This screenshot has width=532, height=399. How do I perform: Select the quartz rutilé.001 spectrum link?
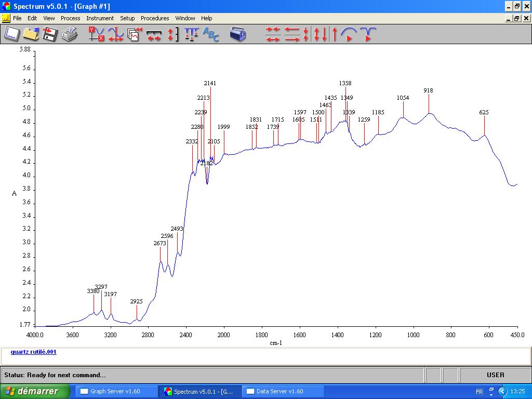coord(33,352)
